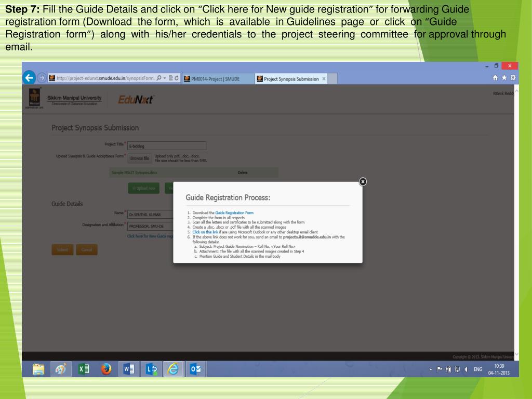This screenshot has height=399, width=532.
Task: Click the Browse file button
Action: (x=139, y=158)
